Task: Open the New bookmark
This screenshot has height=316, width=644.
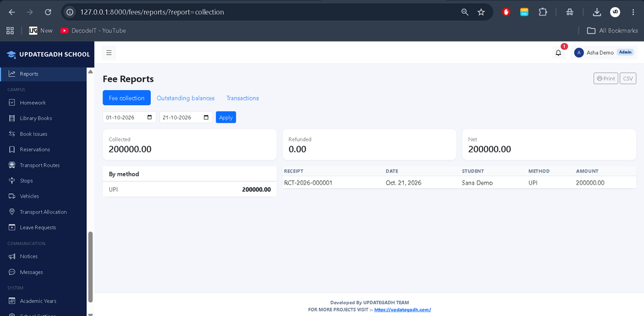Action: pyautogui.click(x=41, y=30)
